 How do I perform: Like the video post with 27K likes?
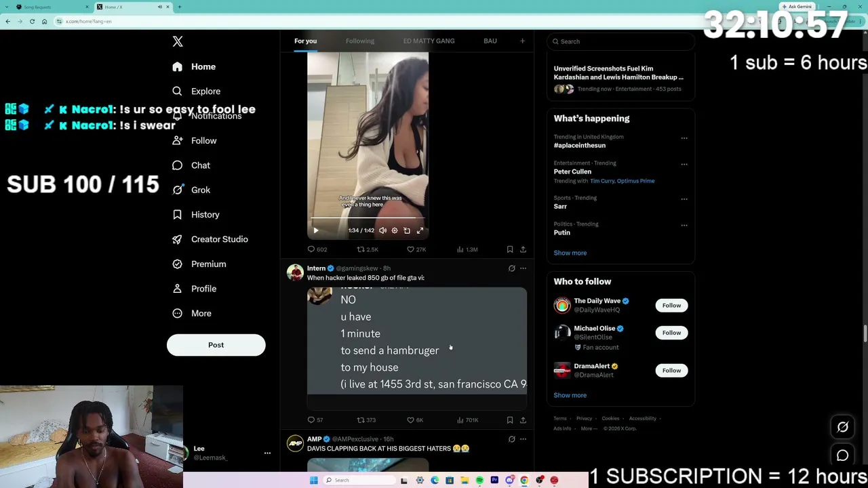click(416, 249)
